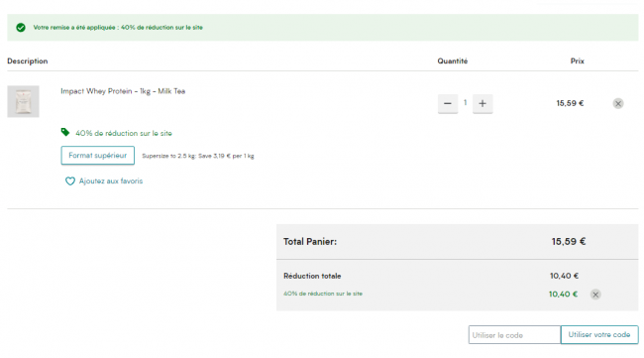Remove the 40% discount code
644x358 pixels.
pyautogui.click(x=595, y=295)
